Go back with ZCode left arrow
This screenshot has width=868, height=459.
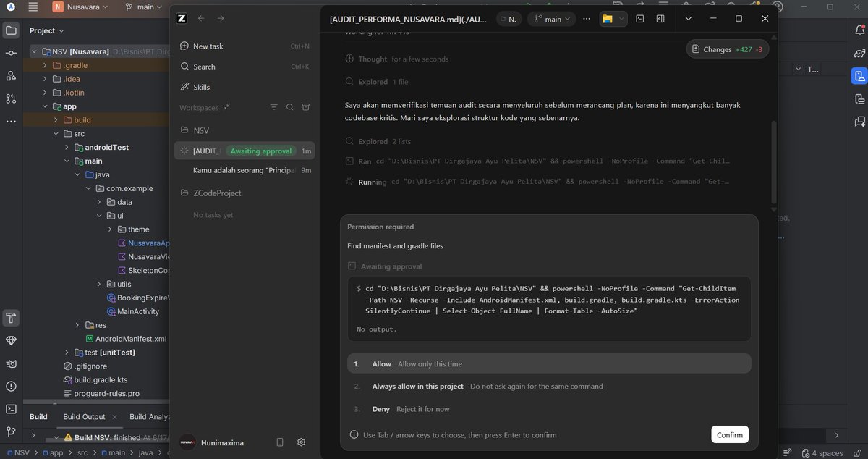click(201, 19)
